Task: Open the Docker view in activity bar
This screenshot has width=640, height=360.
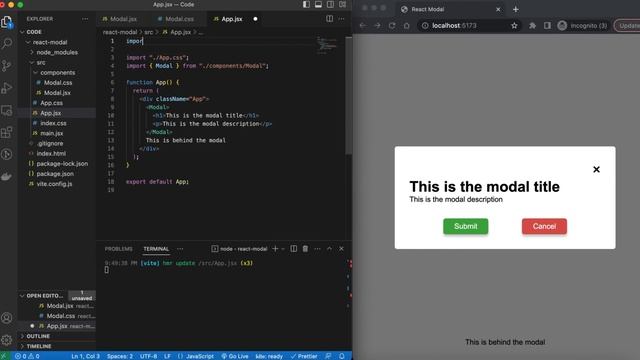Action: pyautogui.click(x=7, y=176)
